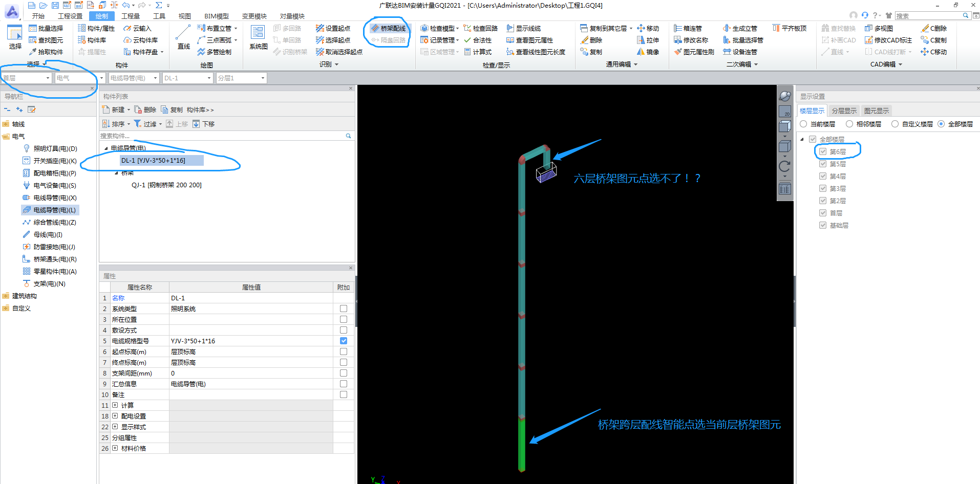
Task: Click 构件库>> button
Action: point(200,109)
